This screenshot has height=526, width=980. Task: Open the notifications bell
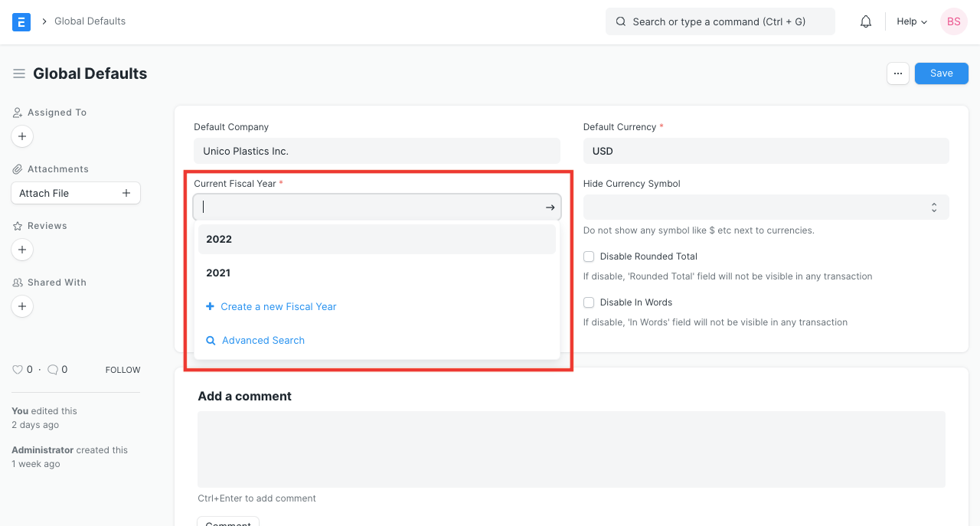(866, 21)
